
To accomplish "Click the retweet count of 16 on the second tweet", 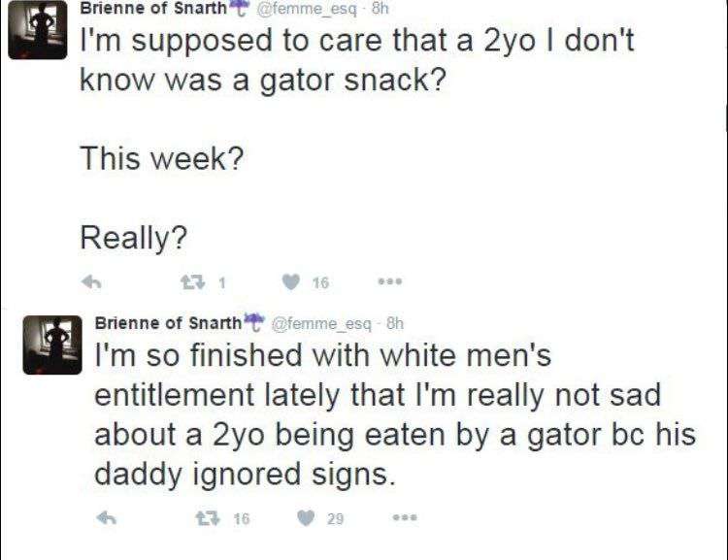I will click(x=241, y=519).
